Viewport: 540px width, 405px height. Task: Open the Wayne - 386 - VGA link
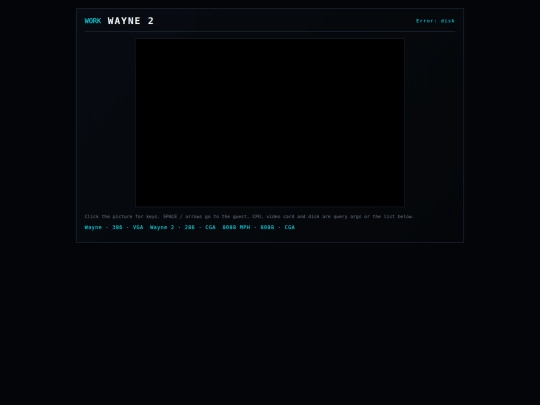click(x=114, y=227)
